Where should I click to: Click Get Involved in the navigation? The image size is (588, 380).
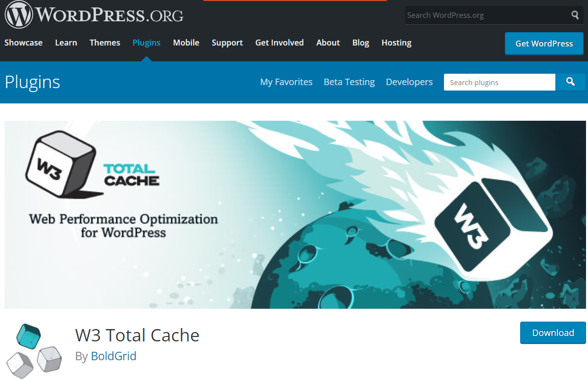pyautogui.click(x=280, y=43)
